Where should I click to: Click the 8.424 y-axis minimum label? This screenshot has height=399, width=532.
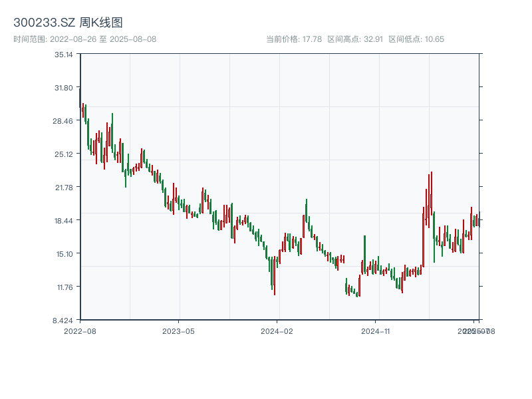64,320
